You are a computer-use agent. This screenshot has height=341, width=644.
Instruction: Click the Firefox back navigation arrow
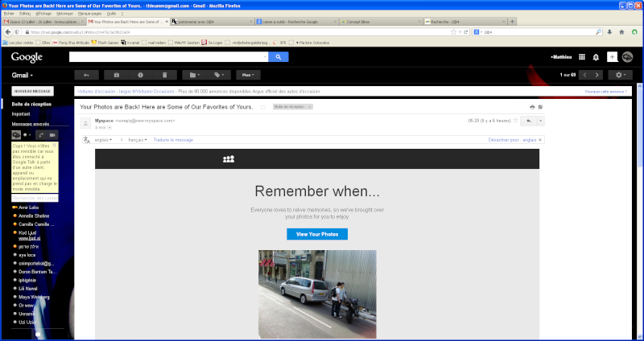pyautogui.click(x=8, y=32)
